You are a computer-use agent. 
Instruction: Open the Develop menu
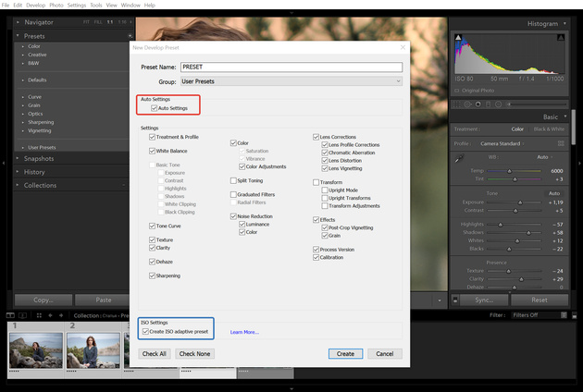pyautogui.click(x=37, y=5)
